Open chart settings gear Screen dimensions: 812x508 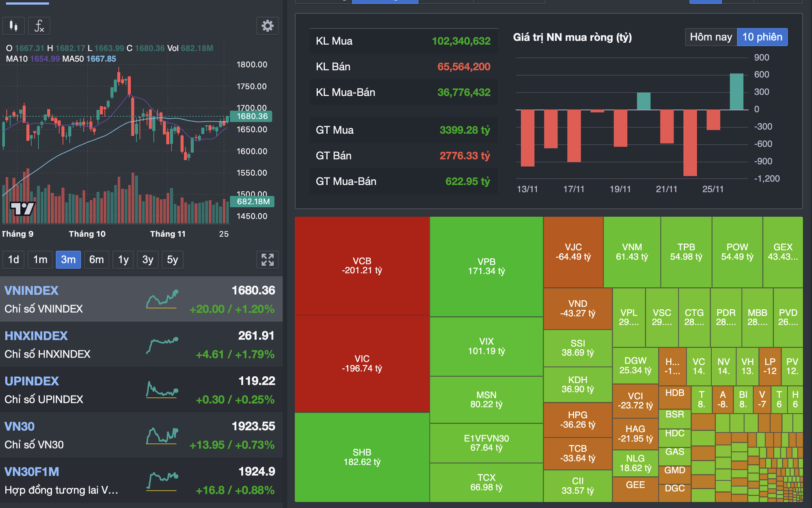[268, 26]
